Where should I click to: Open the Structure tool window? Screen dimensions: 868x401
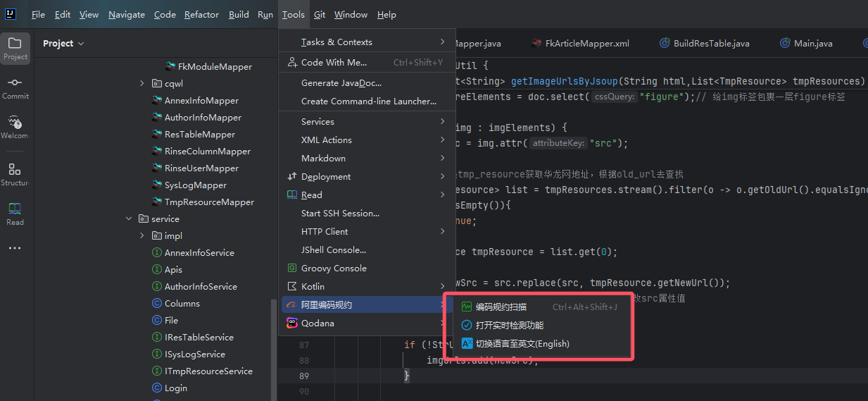[x=15, y=174]
